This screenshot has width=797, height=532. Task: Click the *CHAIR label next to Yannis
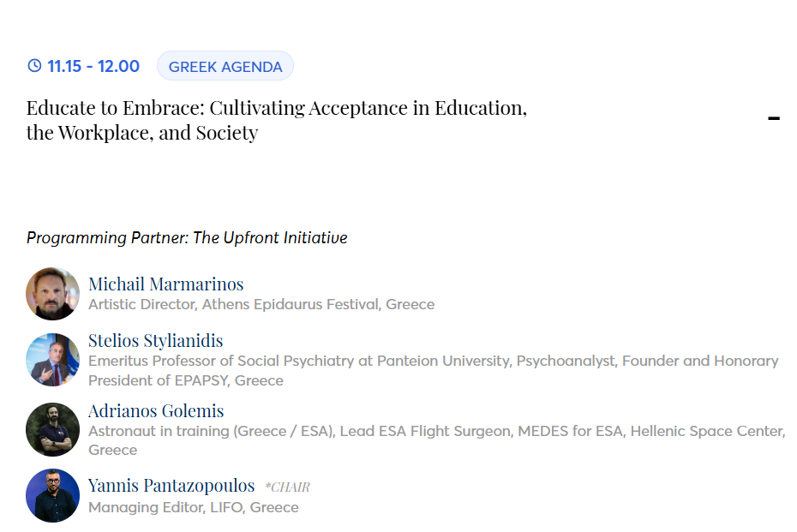(287, 487)
